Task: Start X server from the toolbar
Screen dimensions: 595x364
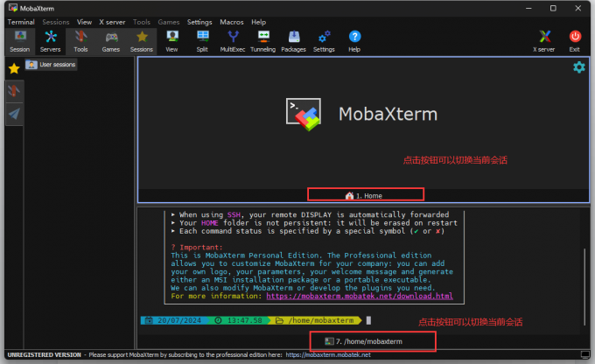Action: tap(544, 41)
